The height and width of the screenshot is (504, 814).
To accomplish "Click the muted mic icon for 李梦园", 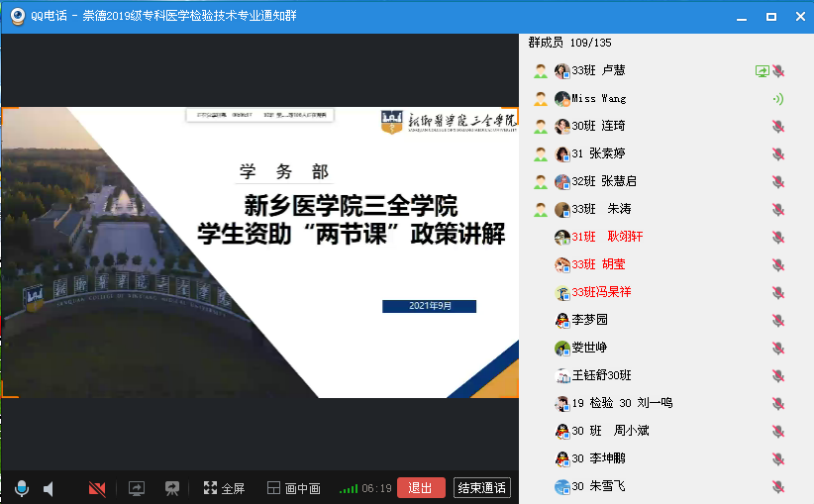I will pyautogui.click(x=778, y=321).
